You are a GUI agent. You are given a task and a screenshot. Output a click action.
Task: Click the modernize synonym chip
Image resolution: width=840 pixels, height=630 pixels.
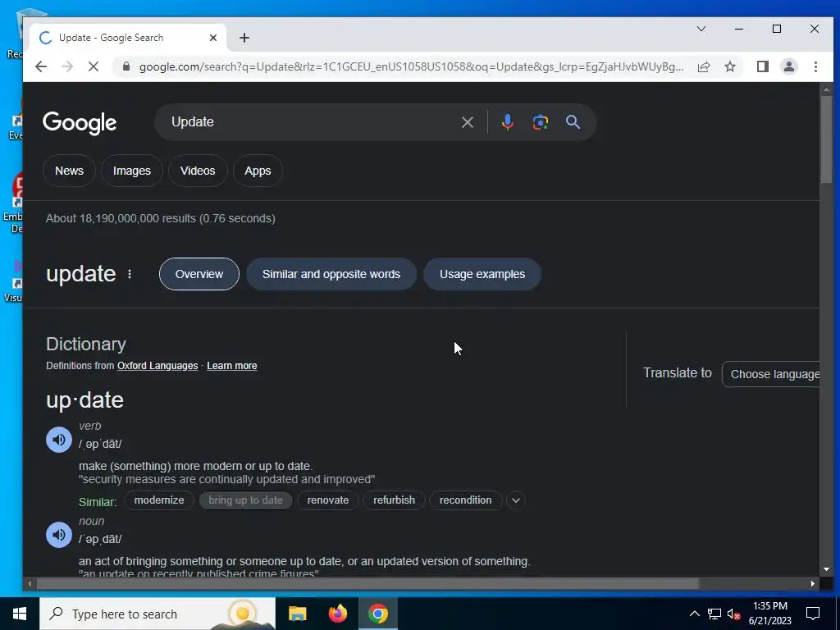coord(159,500)
